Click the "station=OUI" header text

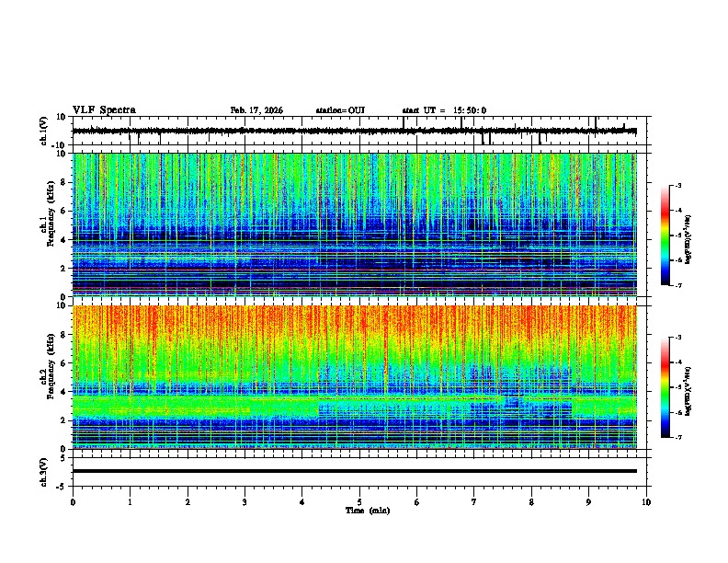[340, 110]
